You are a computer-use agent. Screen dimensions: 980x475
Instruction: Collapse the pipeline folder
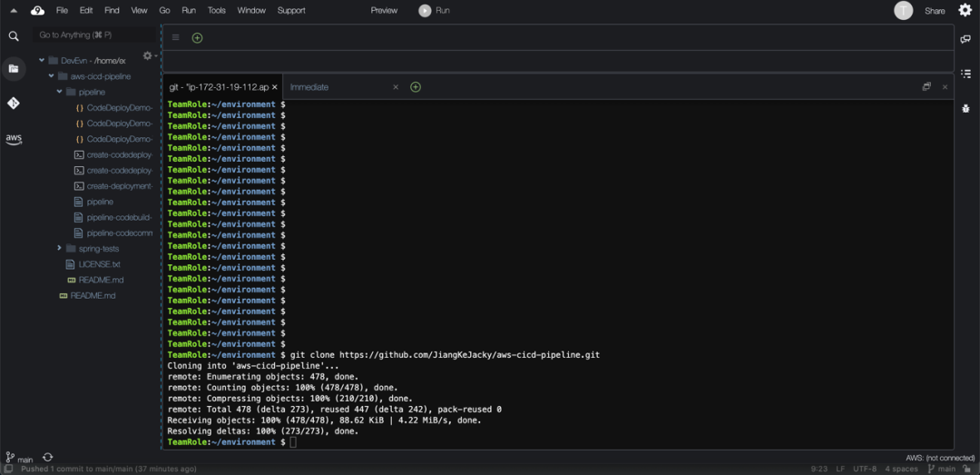(60, 92)
